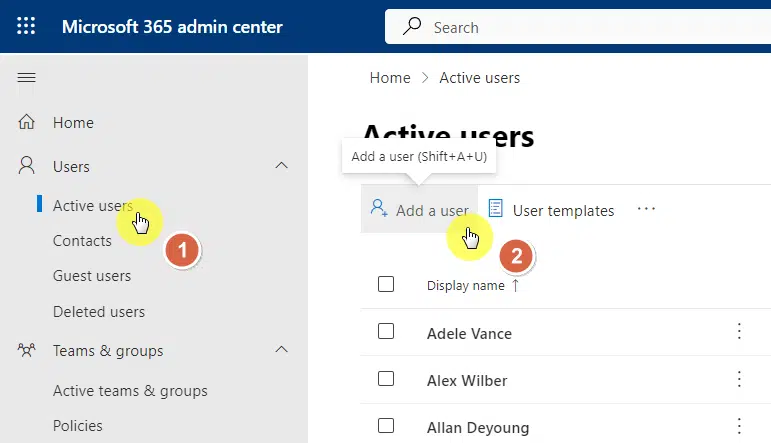Click the Teams & groups people icon

pyautogui.click(x=27, y=350)
